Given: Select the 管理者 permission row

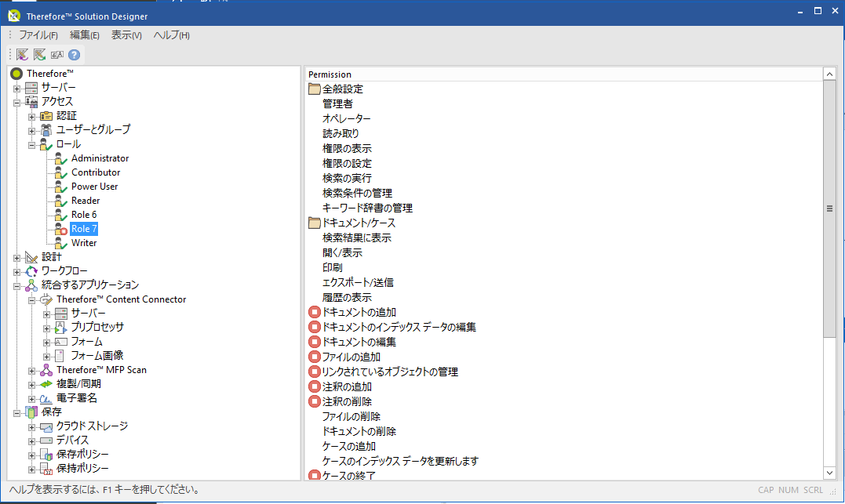Looking at the screenshot, I should pyautogui.click(x=337, y=103).
